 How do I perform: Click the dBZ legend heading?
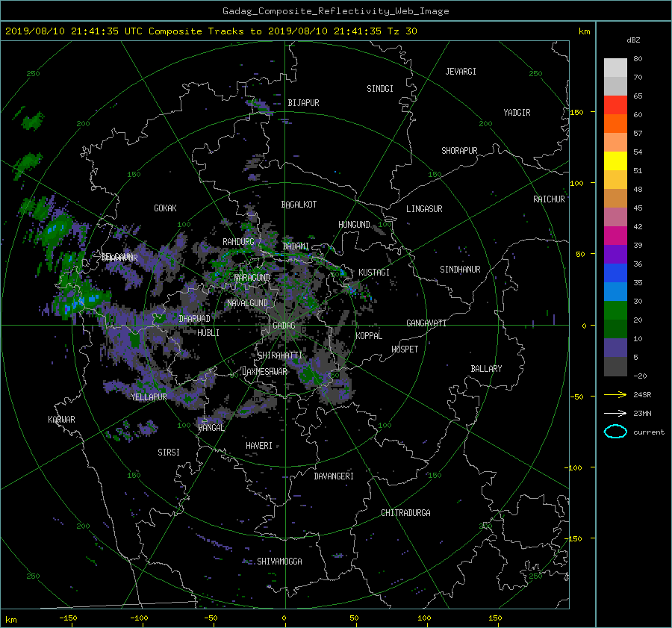pos(633,40)
